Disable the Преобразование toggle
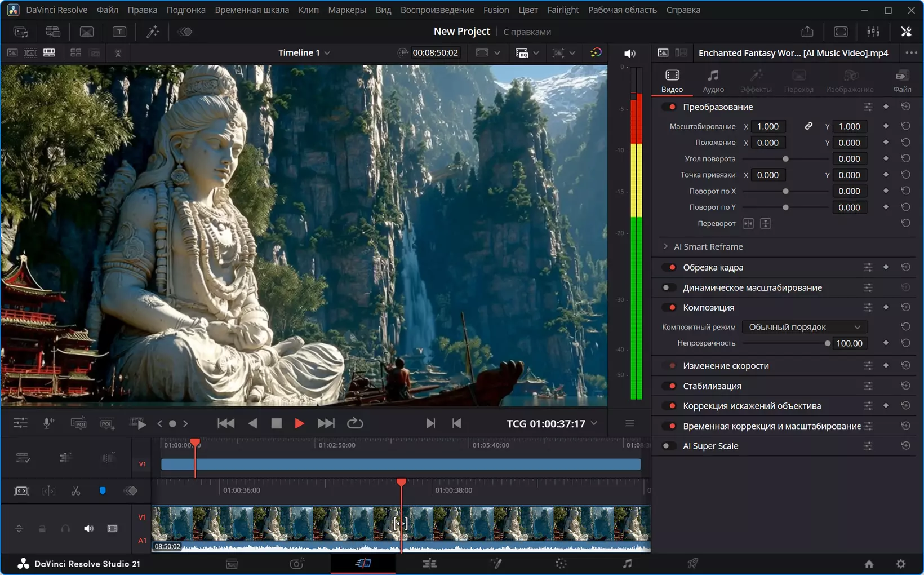 (669, 107)
